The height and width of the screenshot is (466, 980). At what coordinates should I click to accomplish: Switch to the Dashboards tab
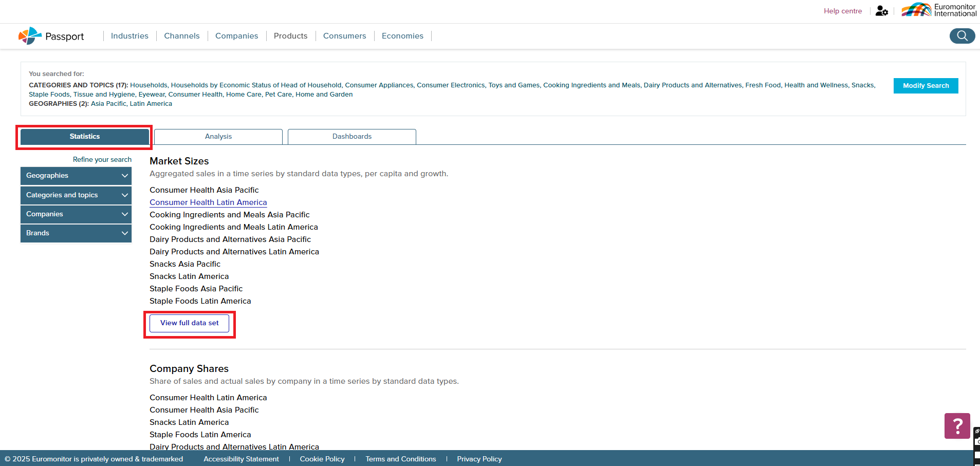click(x=352, y=137)
